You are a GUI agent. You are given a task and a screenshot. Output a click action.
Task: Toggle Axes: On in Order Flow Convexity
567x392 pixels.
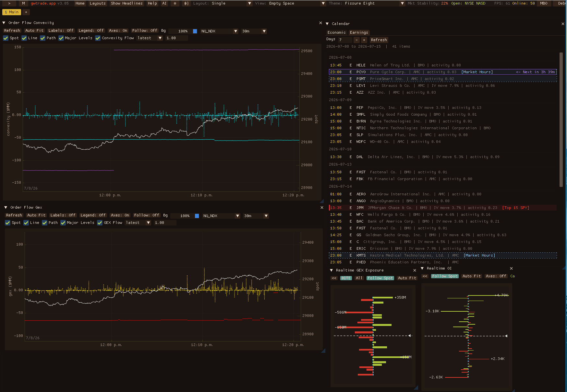118,30
